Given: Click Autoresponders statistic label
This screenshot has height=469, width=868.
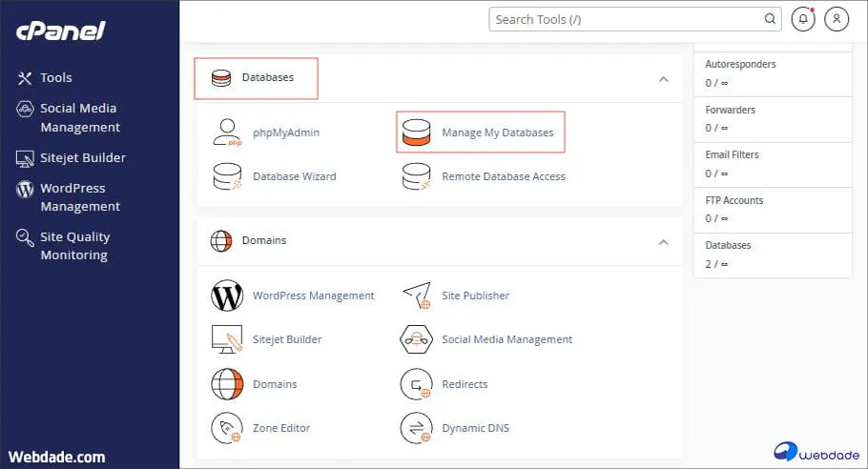Looking at the screenshot, I should (740, 64).
